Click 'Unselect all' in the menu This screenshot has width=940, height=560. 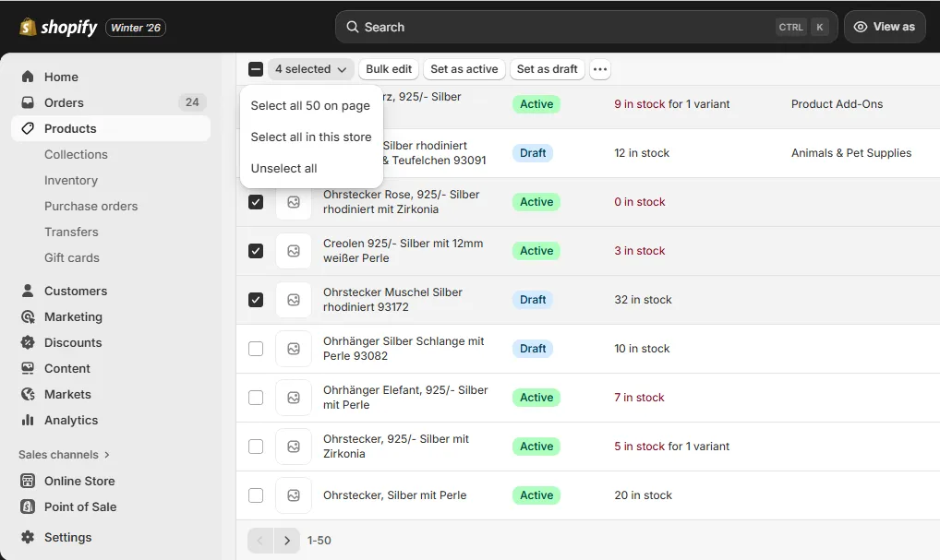click(283, 167)
